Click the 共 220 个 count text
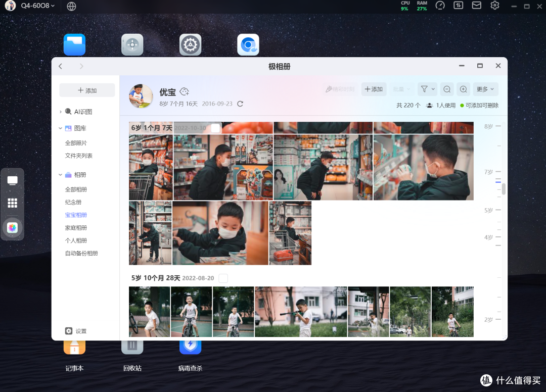This screenshot has height=392, width=546. coord(408,106)
